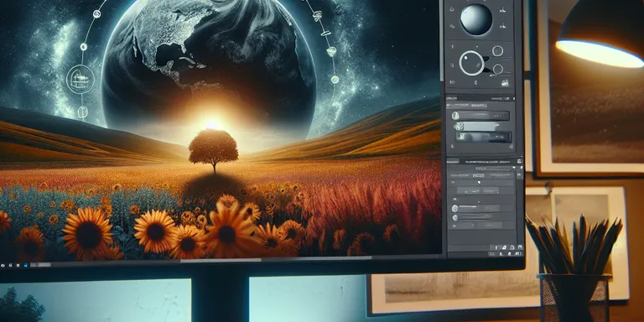Select the first layer row with the round thumbnail
This screenshot has width=644, height=322.
pos(480,116)
